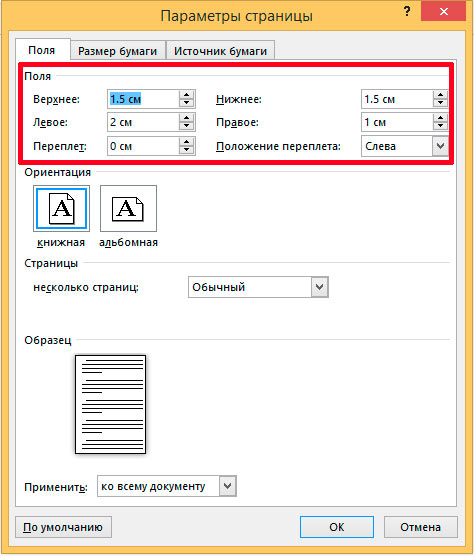474x556 pixels.
Task: Click the Отмена button
Action: tap(420, 527)
